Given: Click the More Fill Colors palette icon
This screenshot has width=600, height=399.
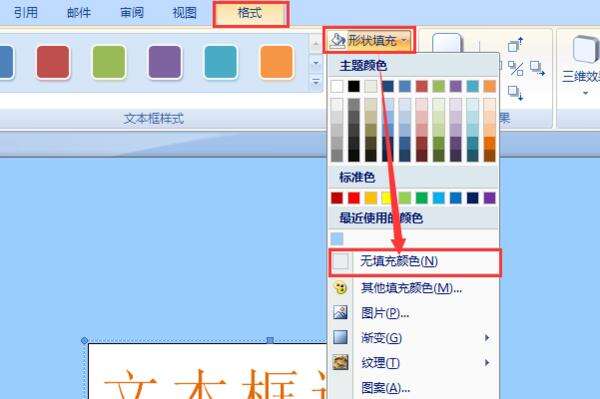Looking at the screenshot, I should 340,287.
